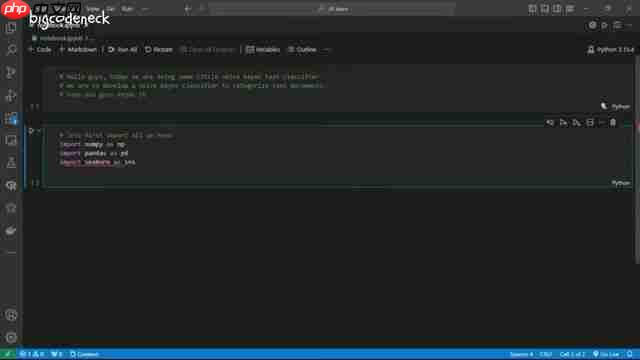Image resolution: width=640 pixels, height=360 pixels.
Task: Show errors and warnings from status bar
Action: (x=33, y=354)
